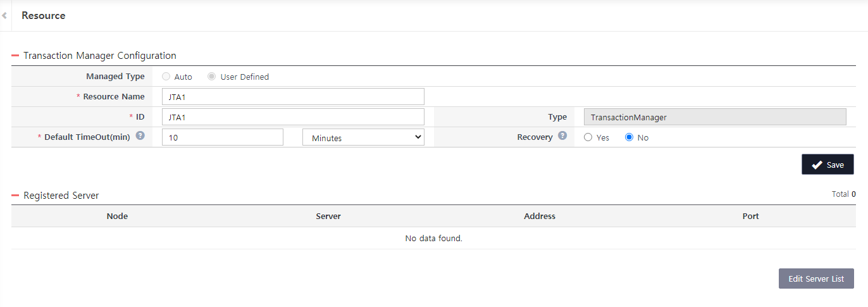868x307 pixels.
Task: Select the User Defined radio option
Action: 212,77
